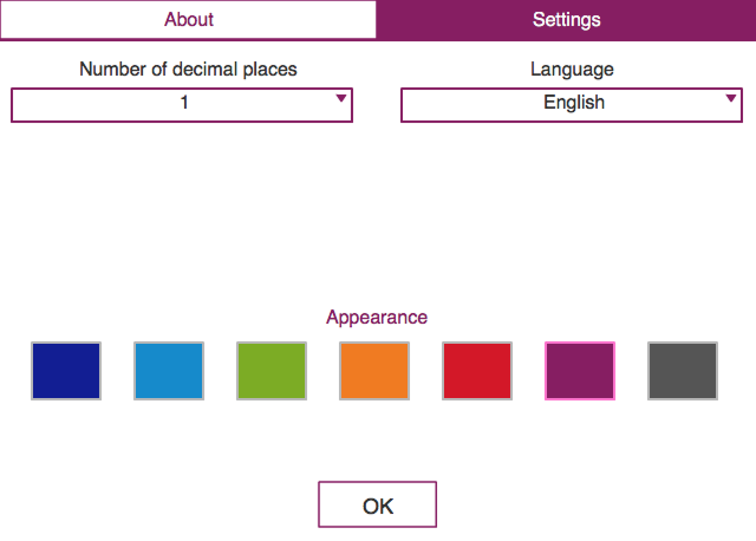
Task: Open the Number of decimal places dropdown
Action: click(181, 105)
